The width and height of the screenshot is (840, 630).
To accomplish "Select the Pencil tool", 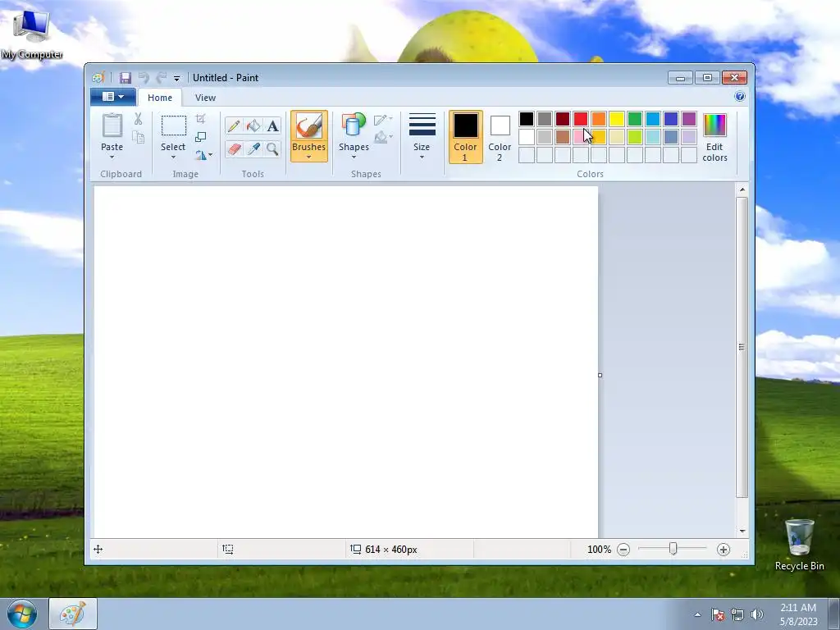I will tap(234, 126).
